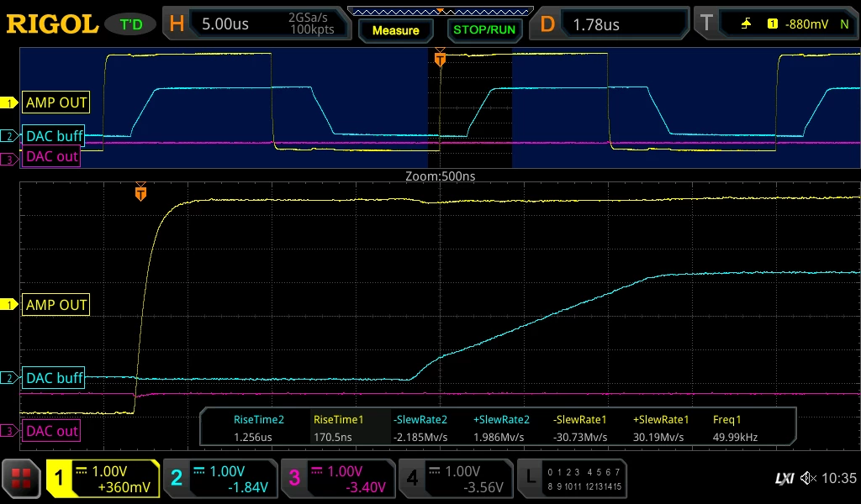Select the +SlewRate2 measurement
The width and height of the screenshot is (861, 504).
501,428
